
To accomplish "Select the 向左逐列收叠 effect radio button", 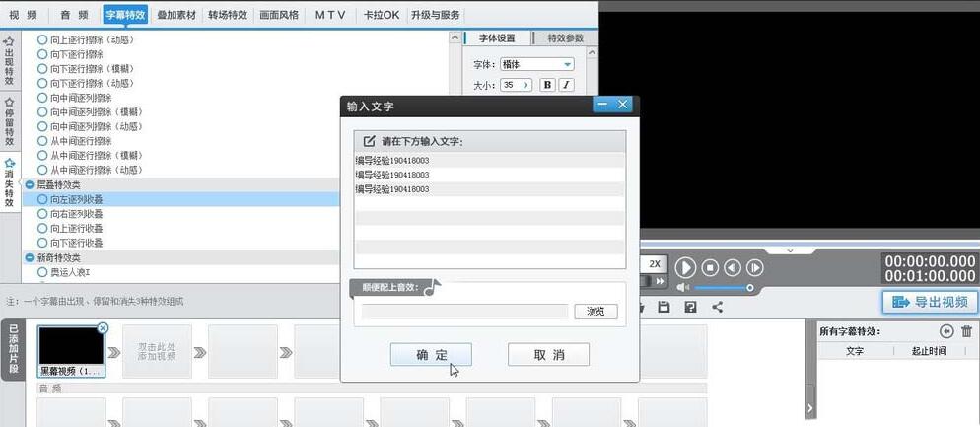I will tap(42, 199).
